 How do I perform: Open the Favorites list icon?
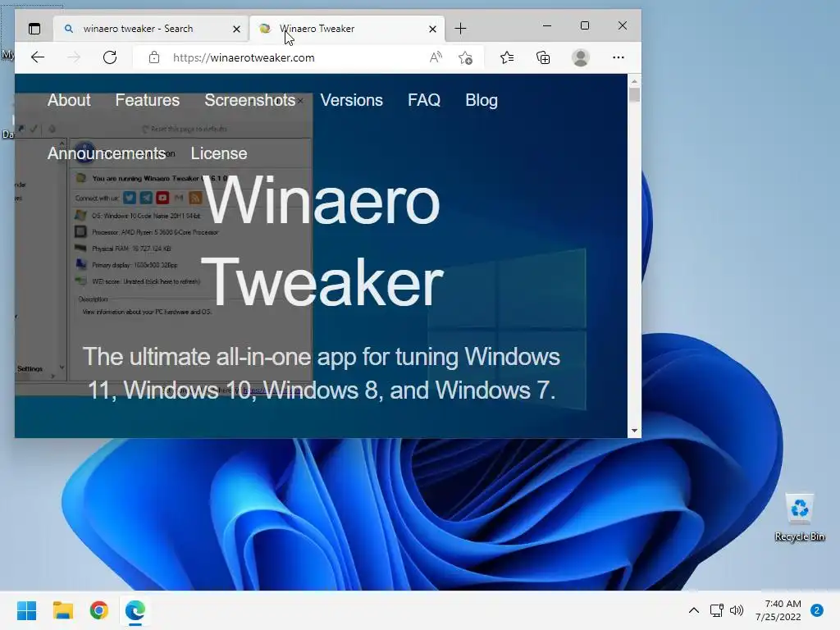(507, 57)
